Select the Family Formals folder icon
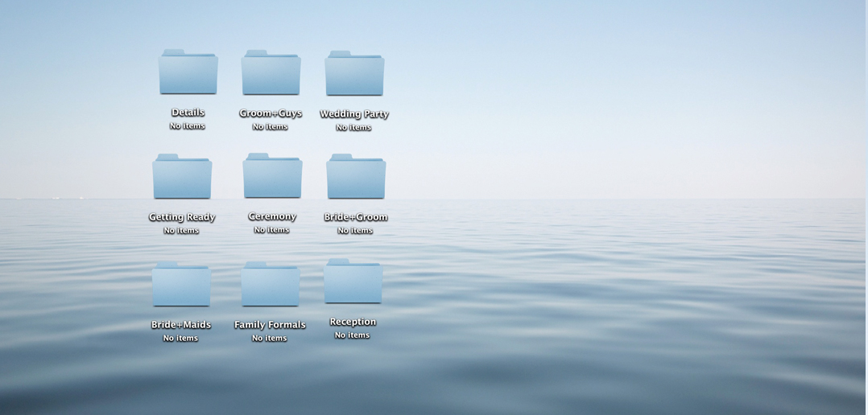 270,285
